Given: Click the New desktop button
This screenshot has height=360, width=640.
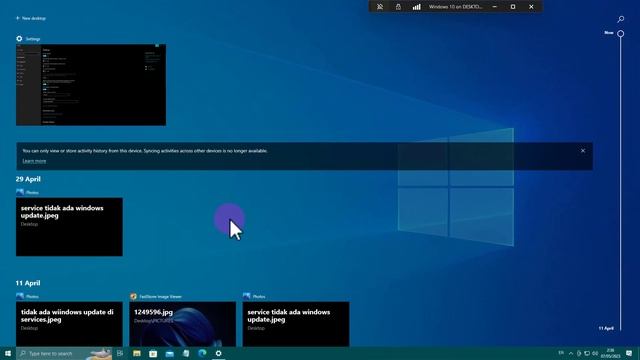Looking at the screenshot, I should tap(31, 18).
